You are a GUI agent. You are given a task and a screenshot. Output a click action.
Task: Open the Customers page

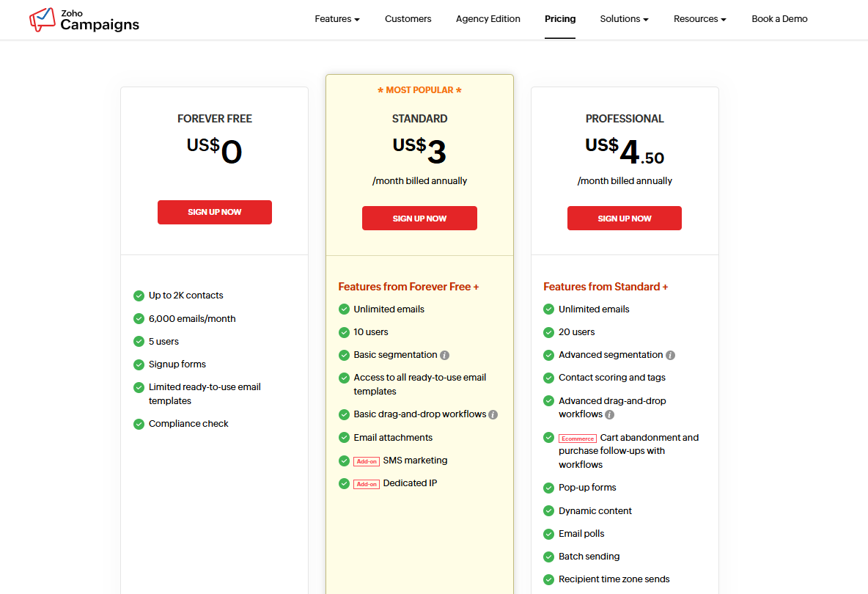[408, 19]
